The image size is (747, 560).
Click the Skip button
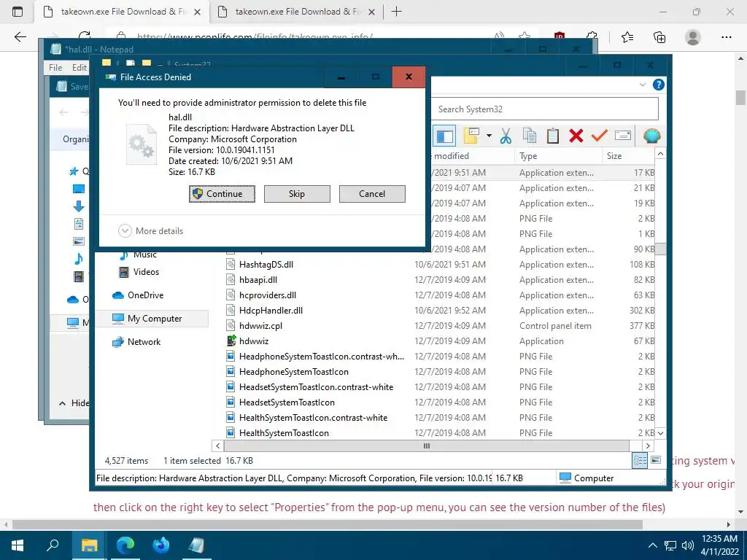click(x=297, y=194)
